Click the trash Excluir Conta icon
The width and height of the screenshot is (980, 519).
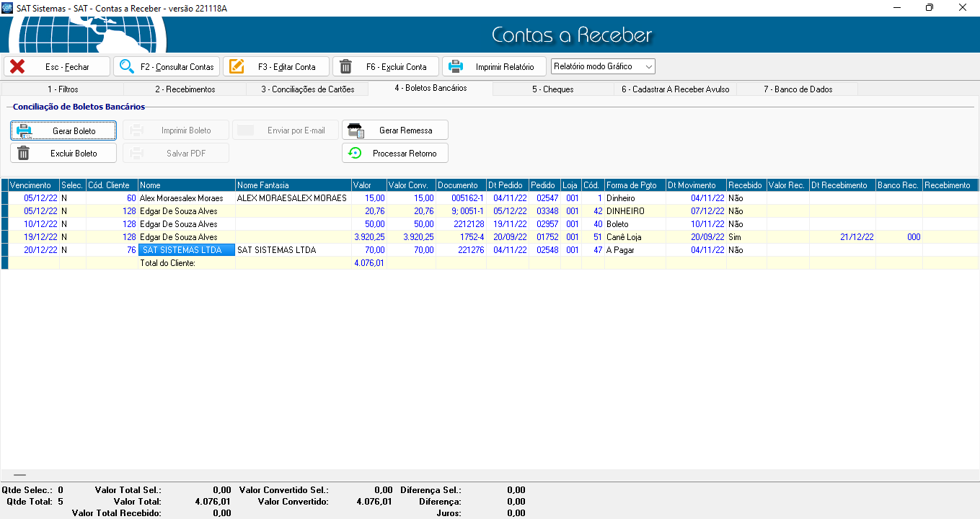coord(346,66)
